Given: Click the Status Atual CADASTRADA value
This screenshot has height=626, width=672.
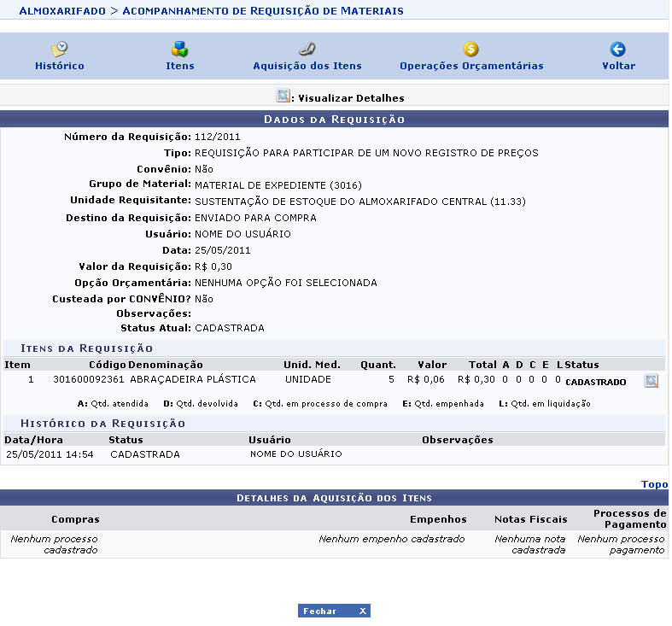Looking at the screenshot, I should [x=230, y=329].
